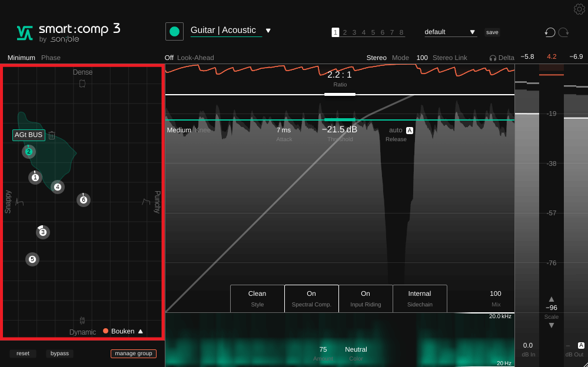Expand the Bouken group selector
This screenshot has width=588, height=367.
pyautogui.click(x=140, y=331)
